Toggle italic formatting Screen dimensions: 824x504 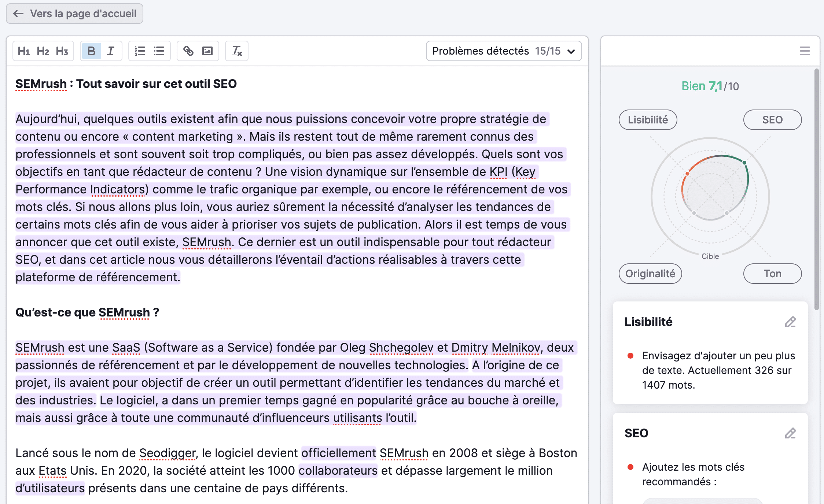click(x=110, y=51)
